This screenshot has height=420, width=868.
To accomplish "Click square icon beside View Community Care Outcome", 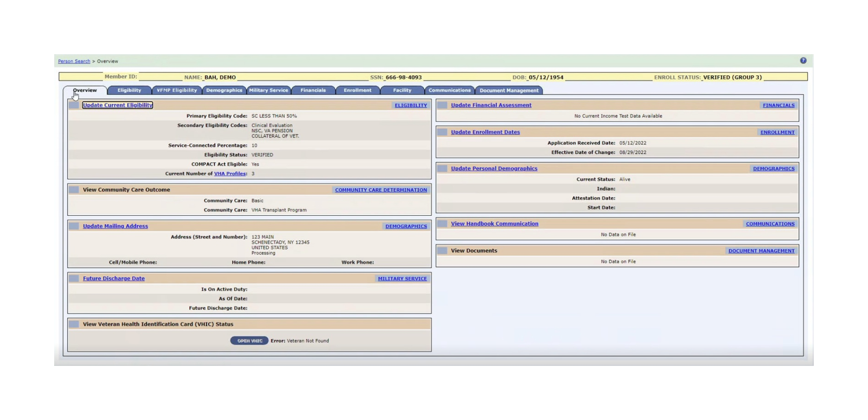I will pyautogui.click(x=74, y=190).
